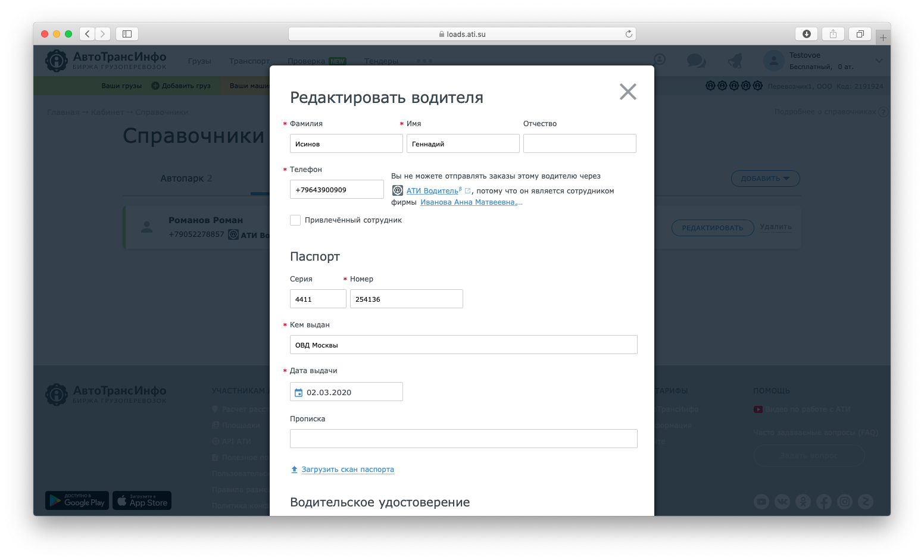The height and width of the screenshot is (560, 924).
Task: Open Safari downloads icon
Action: 807,34
